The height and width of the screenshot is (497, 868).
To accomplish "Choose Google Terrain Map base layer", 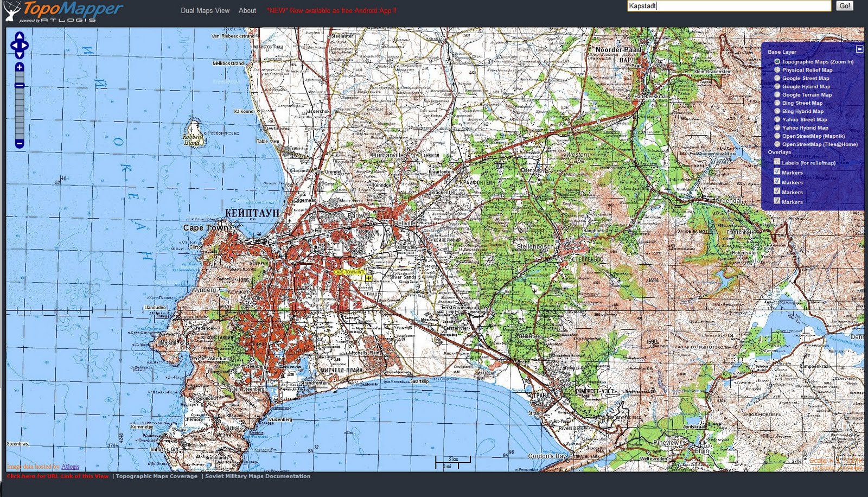I will tap(777, 94).
